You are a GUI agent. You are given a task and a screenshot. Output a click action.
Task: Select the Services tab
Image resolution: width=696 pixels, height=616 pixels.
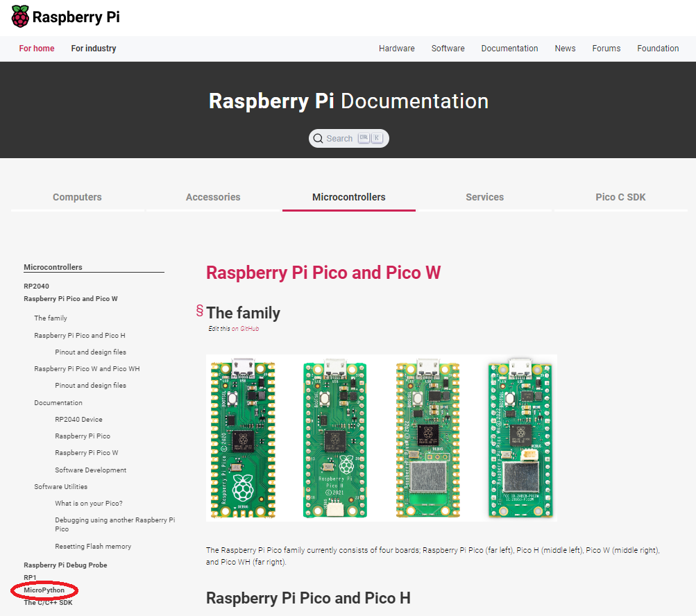click(484, 197)
